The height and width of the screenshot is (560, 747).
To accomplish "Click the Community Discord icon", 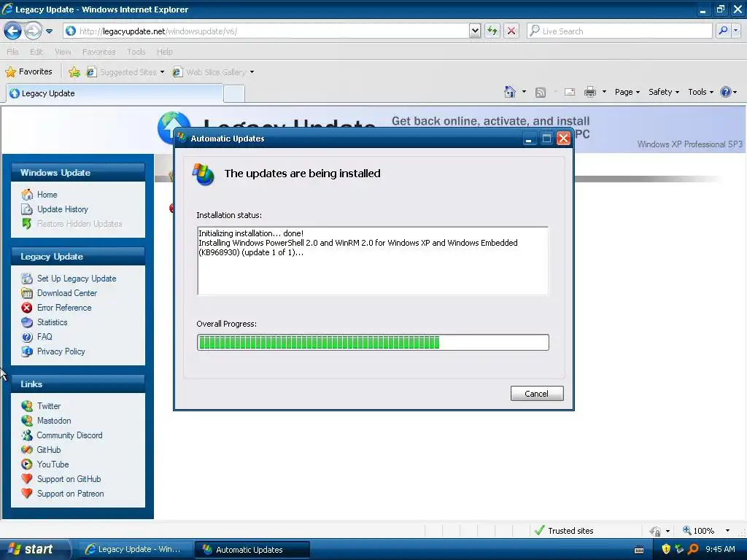I will click(27, 435).
